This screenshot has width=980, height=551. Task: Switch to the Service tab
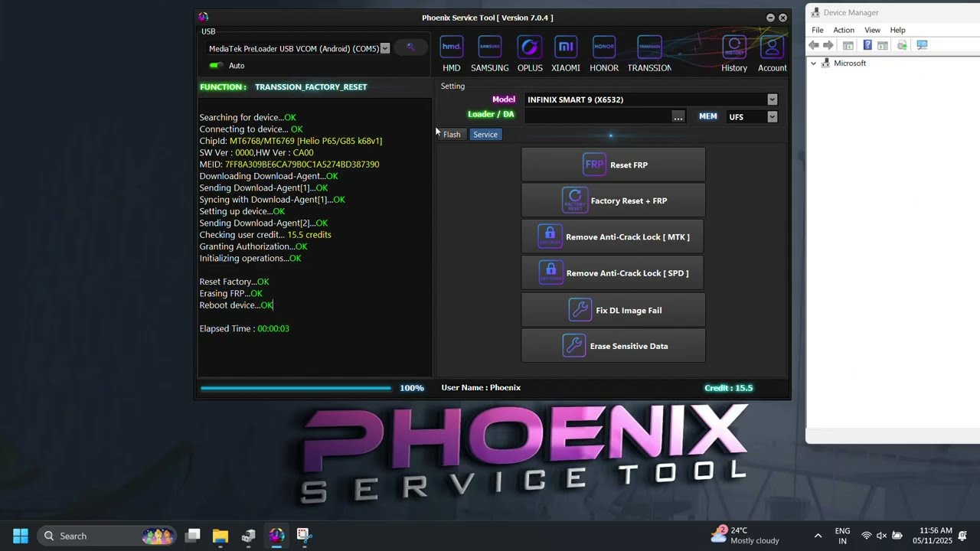pos(485,135)
